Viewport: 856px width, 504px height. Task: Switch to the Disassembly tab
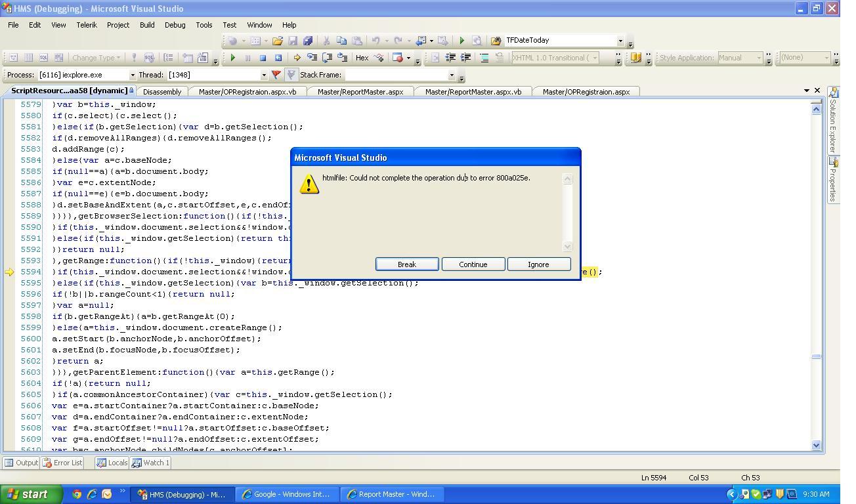pos(162,92)
